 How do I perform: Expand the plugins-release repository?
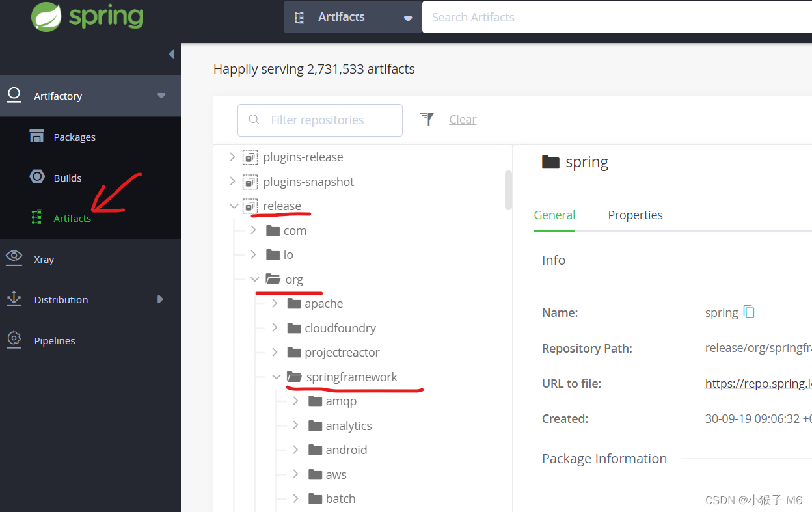tap(233, 157)
